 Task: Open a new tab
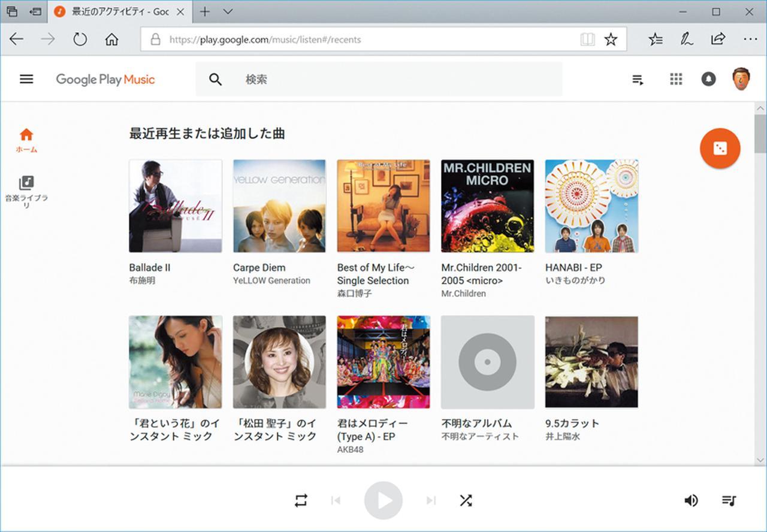[x=205, y=11]
